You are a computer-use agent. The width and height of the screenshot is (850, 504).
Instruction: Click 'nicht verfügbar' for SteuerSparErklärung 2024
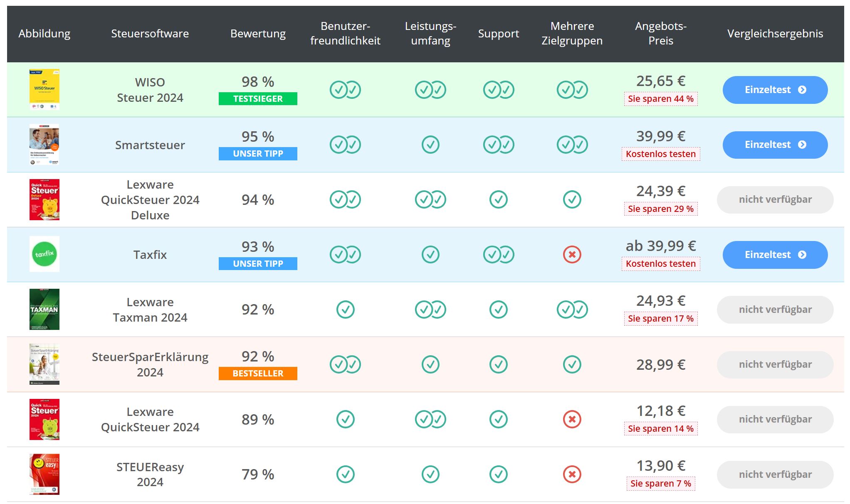tap(775, 364)
